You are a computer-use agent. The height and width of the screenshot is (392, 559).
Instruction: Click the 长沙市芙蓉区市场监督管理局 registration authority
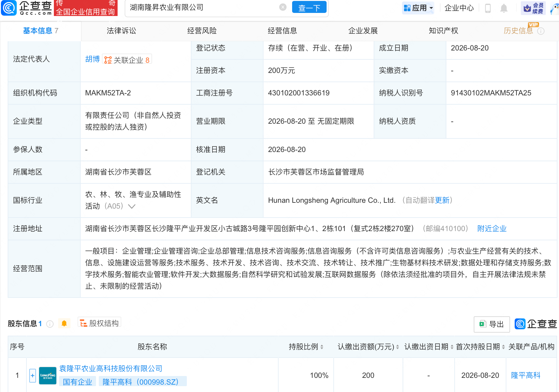click(x=316, y=172)
